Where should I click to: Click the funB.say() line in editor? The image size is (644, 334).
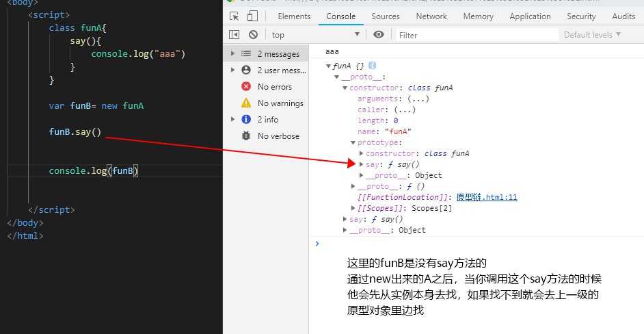click(75, 132)
